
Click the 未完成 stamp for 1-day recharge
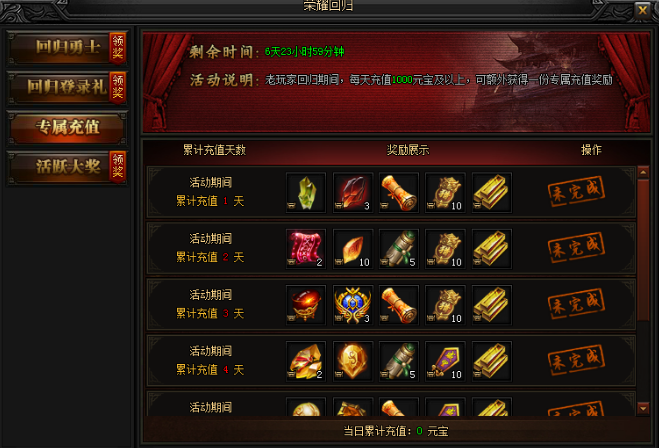click(x=576, y=192)
